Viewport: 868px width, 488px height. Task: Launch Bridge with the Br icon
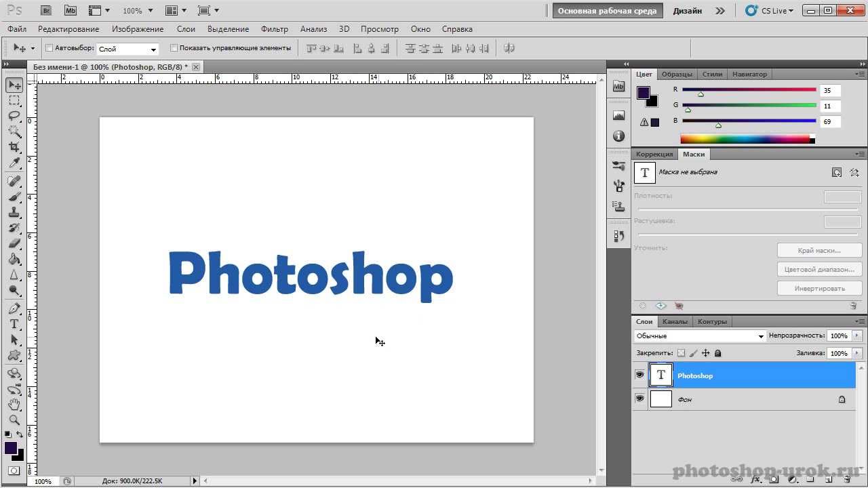pos(46,11)
